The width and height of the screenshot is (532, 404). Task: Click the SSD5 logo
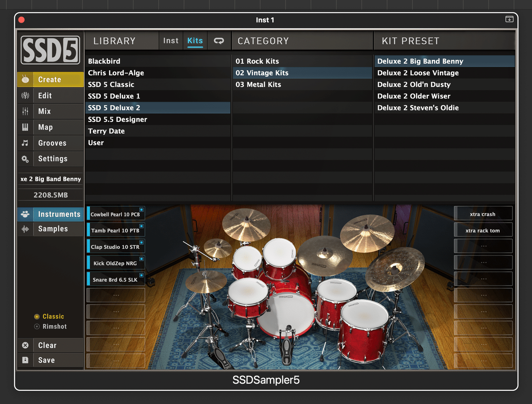(x=51, y=50)
